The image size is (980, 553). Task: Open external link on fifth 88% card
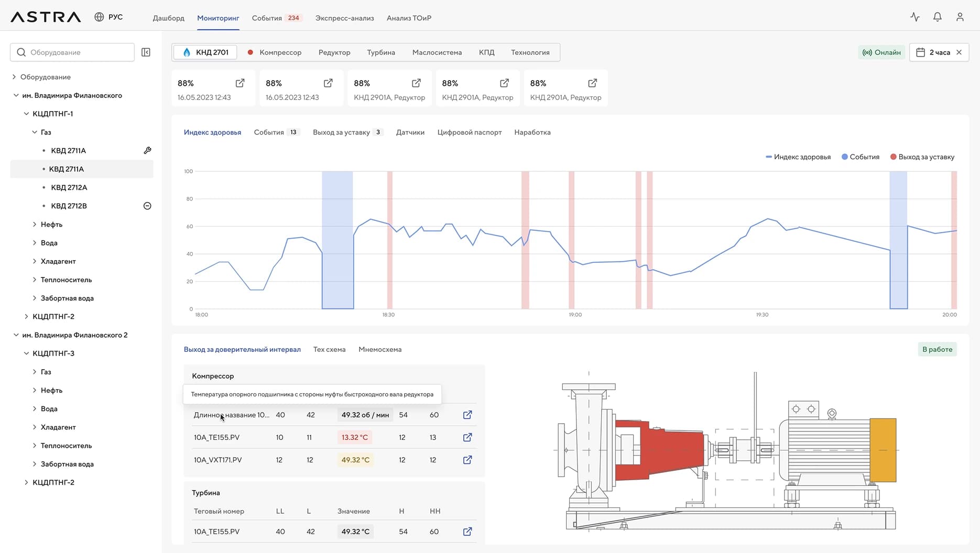(592, 83)
